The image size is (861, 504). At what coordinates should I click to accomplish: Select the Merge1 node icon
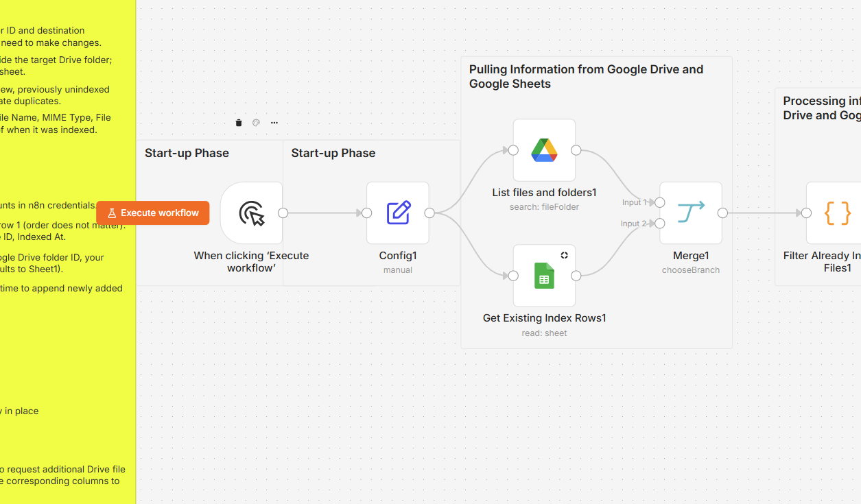pos(691,213)
